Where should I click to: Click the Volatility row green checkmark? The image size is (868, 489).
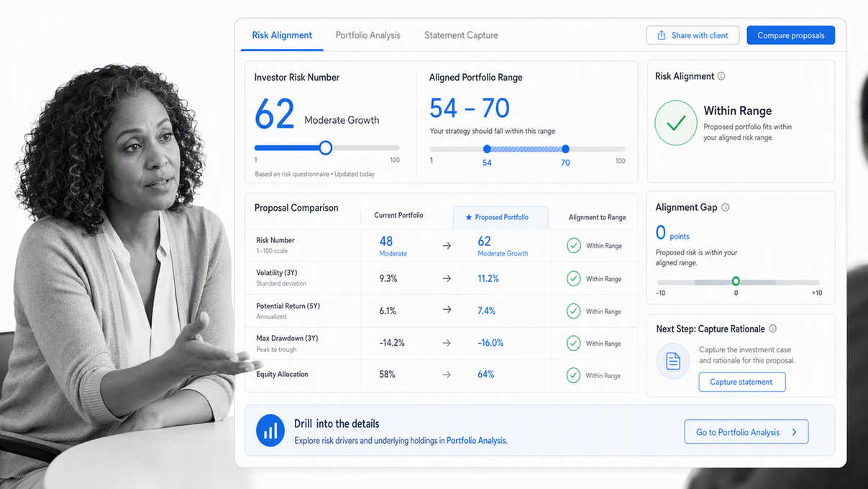click(573, 278)
